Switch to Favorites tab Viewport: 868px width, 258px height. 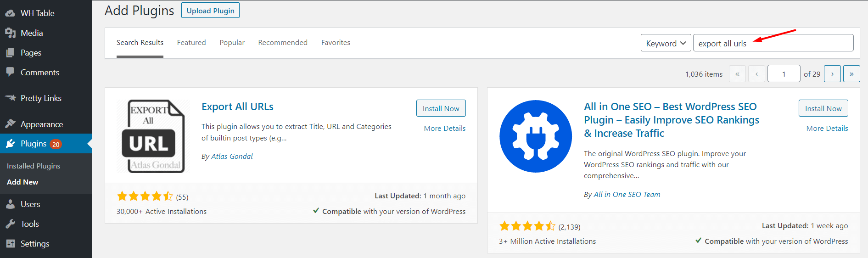point(336,42)
